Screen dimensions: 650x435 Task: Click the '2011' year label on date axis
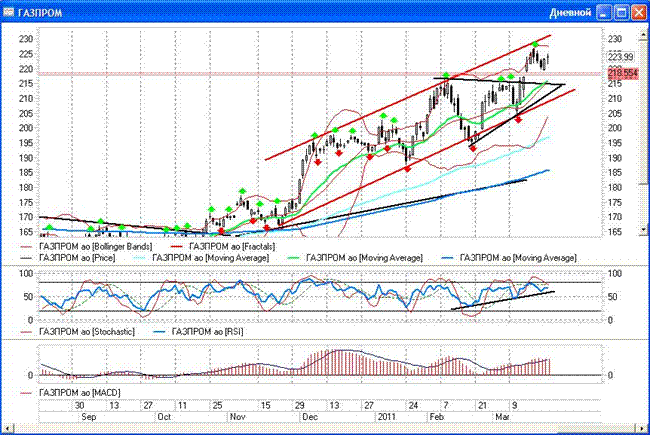coord(386,417)
